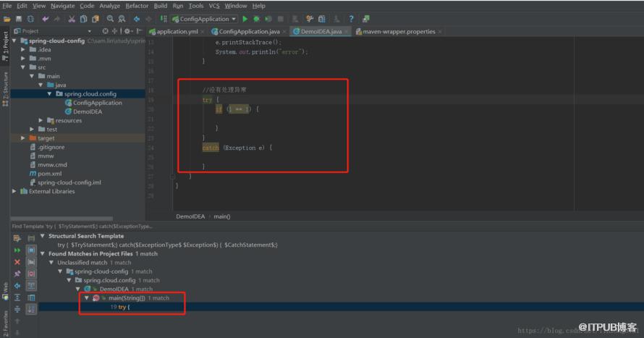This screenshot has width=644, height=338.
Task: Toggle Merge Usages from Same Line
Action: 31,286
